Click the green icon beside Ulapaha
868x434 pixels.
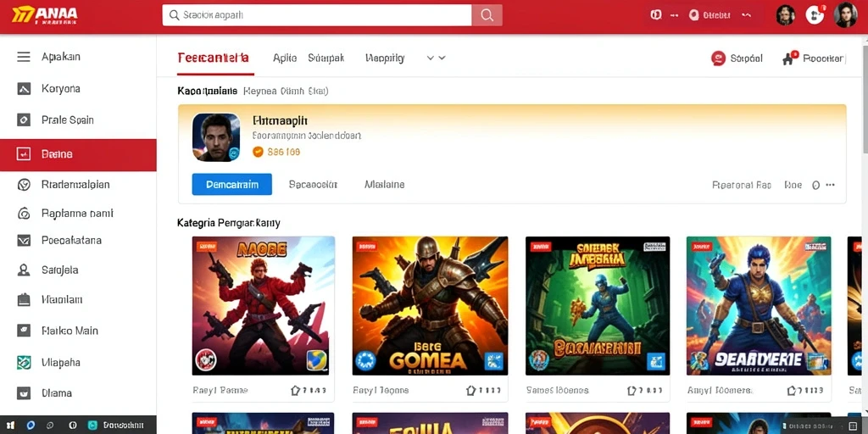tap(24, 363)
